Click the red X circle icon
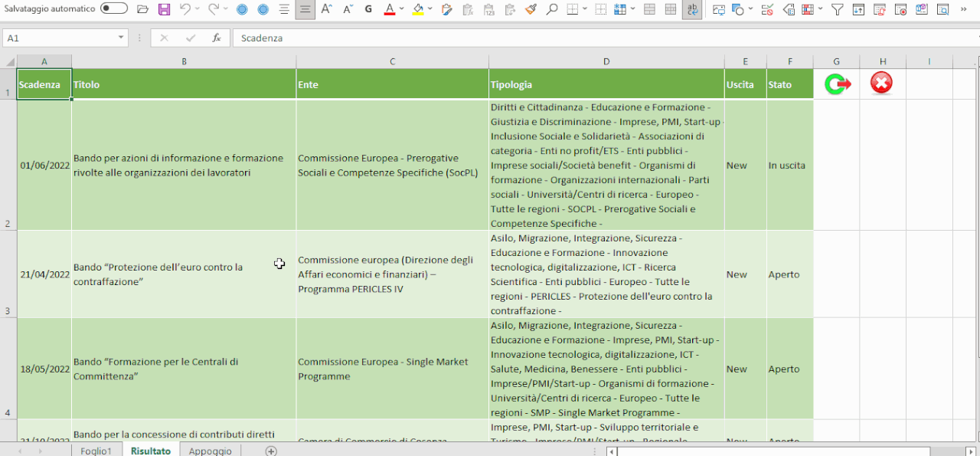 (x=881, y=83)
